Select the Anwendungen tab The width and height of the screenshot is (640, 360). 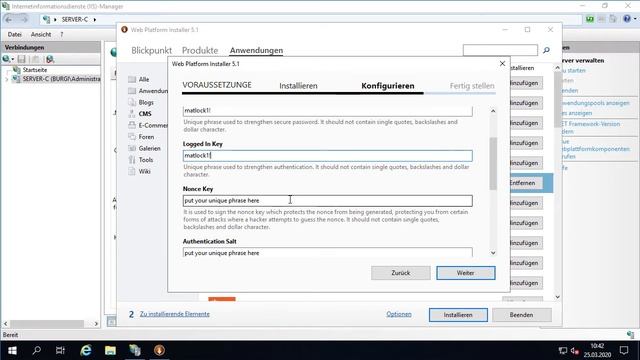(256, 50)
